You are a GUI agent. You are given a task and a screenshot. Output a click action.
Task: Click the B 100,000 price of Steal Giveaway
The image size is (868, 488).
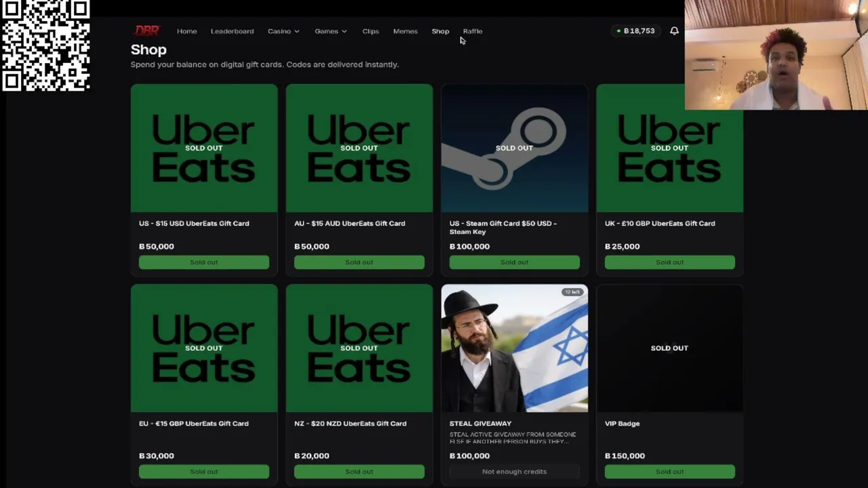(x=469, y=455)
